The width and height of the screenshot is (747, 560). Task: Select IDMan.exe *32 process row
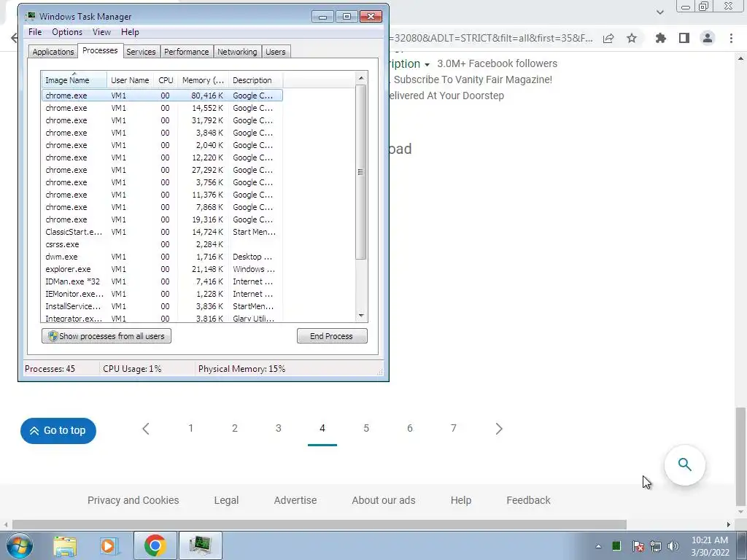click(x=162, y=281)
